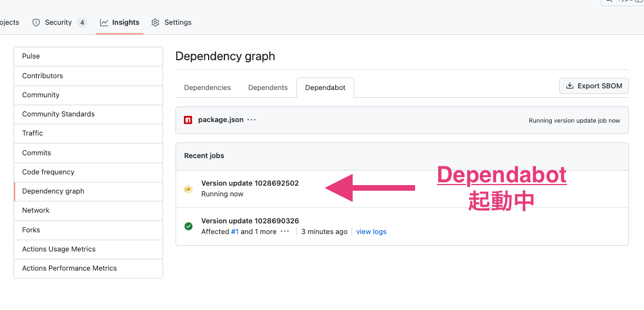The height and width of the screenshot is (310, 644).
Task: Select Pulse in the sidebar
Action: tap(88, 57)
